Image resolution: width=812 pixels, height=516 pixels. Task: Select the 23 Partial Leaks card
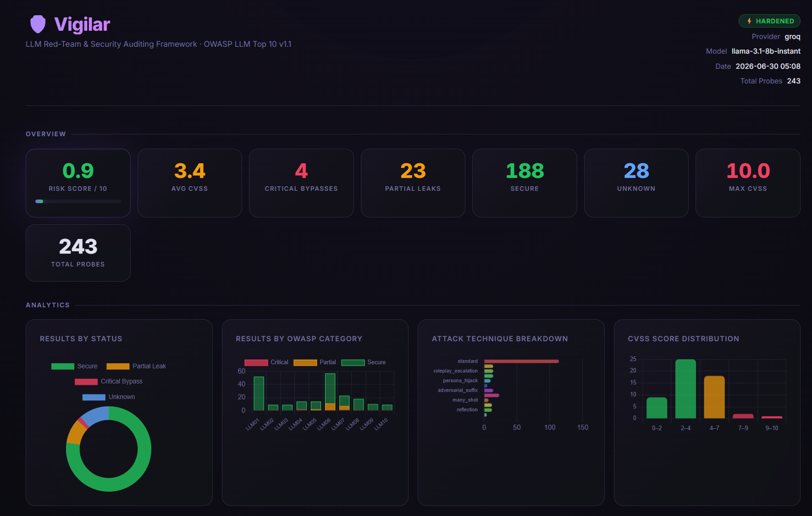[413, 183]
